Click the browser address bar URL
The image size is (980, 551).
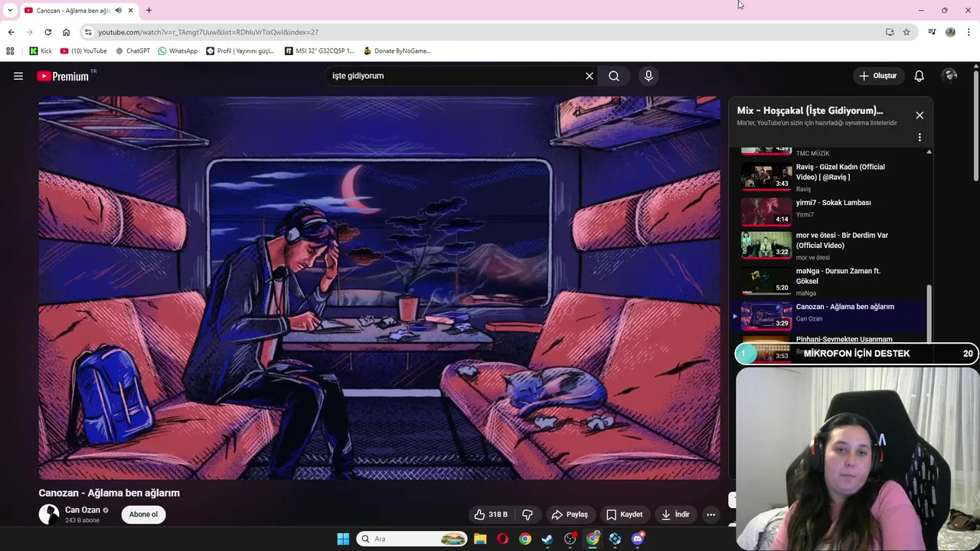[x=208, y=32]
